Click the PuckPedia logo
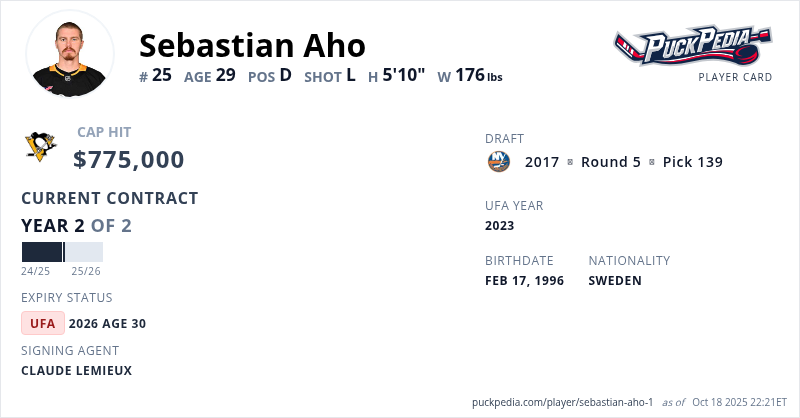Image resolution: width=800 pixels, height=418 pixels. (x=693, y=46)
